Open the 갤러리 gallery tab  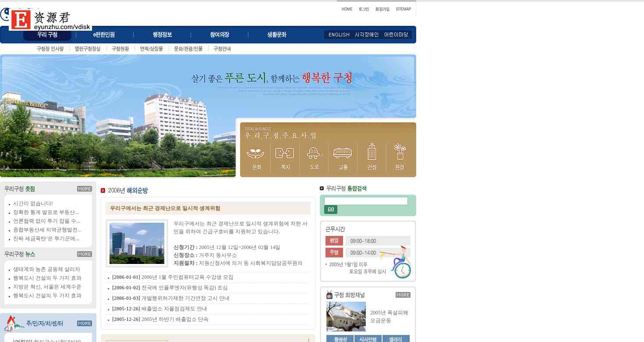396,339
